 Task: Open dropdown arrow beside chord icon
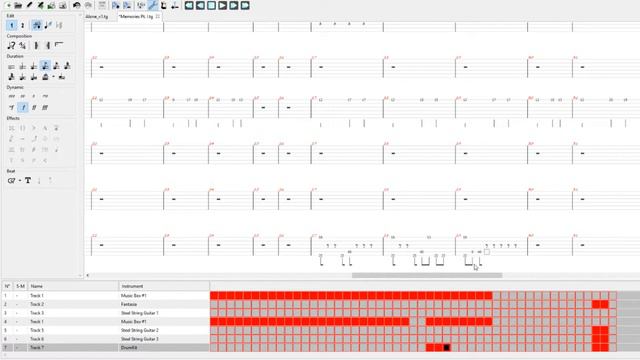pos(19,180)
